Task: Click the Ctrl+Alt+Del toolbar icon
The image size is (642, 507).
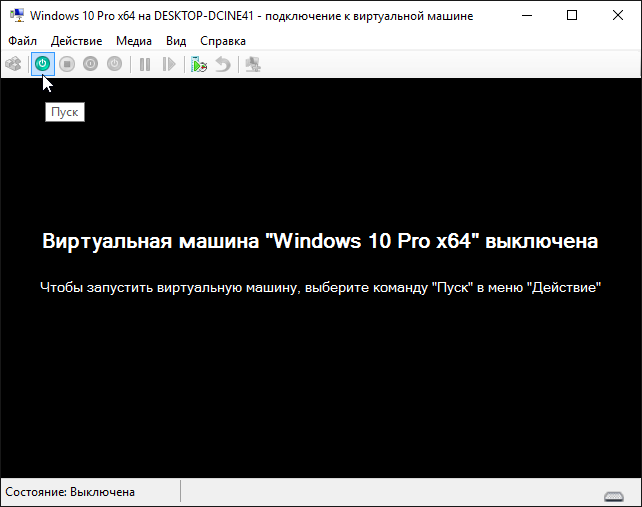Action: [x=13, y=64]
